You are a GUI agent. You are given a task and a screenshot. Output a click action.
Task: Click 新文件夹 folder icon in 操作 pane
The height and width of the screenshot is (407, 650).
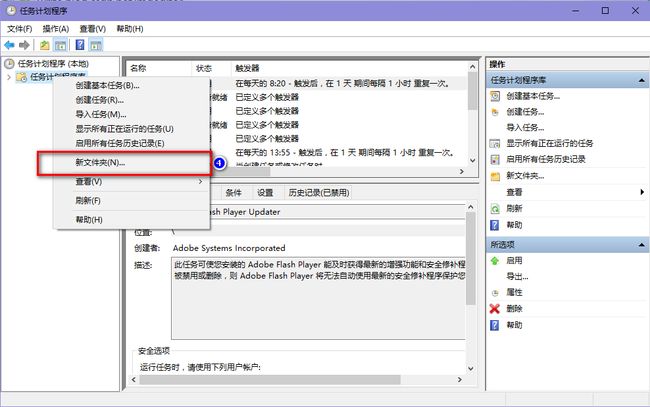point(495,176)
